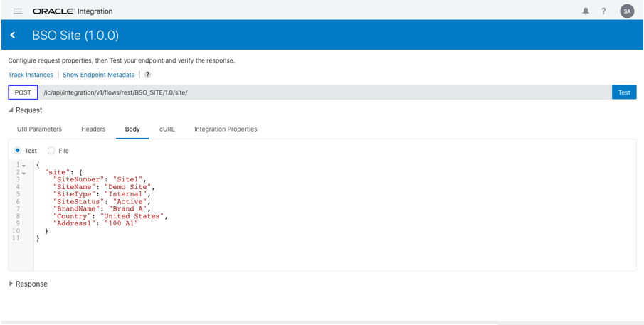Click the Oracle Integration logo

[x=73, y=11]
